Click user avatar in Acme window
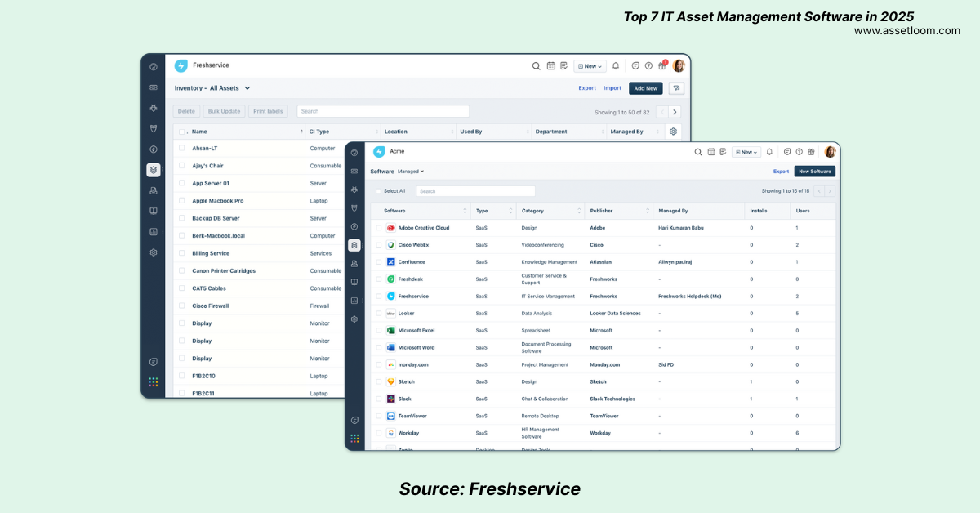980x513 pixels. click(x=830, y=152)
